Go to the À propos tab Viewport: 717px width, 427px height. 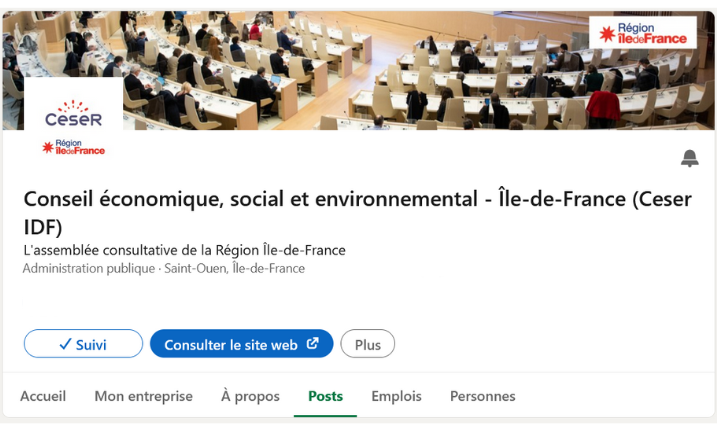coord(250,396)
